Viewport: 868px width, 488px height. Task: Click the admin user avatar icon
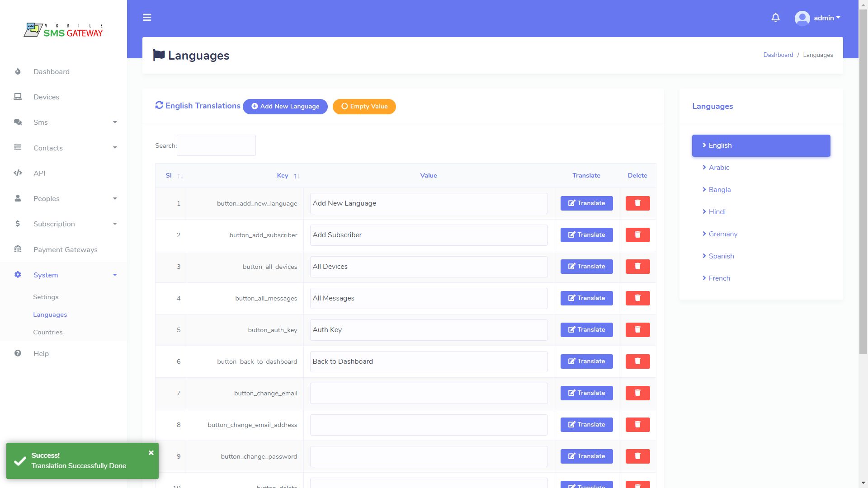(802, 18)
